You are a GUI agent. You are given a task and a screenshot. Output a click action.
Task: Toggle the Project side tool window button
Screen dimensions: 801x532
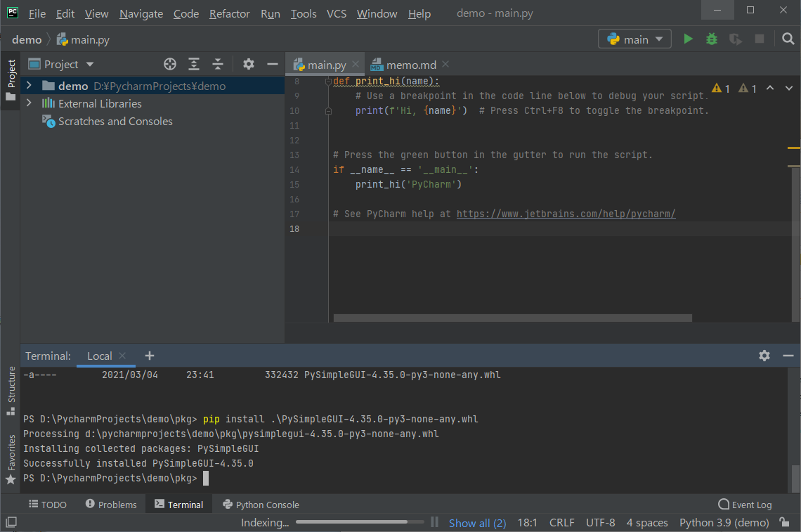point(11,79)
